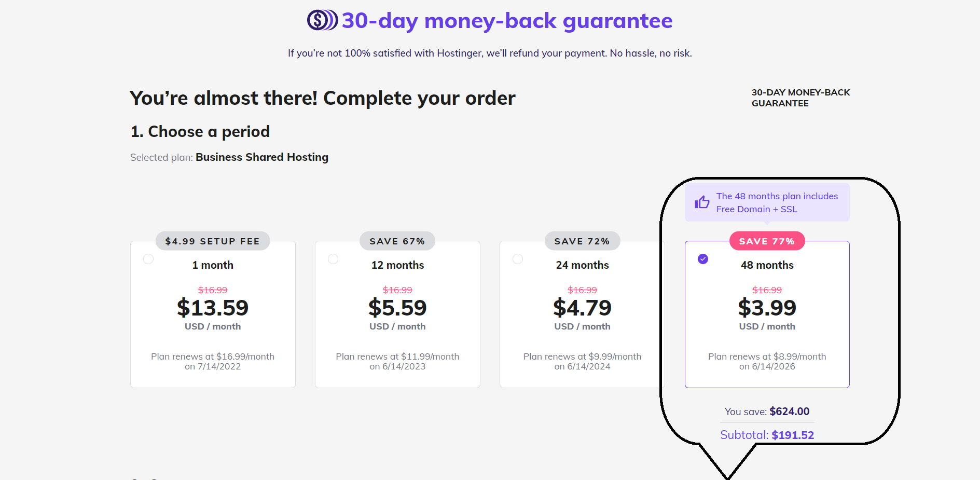Click the Save 67% badge

pyautogui.click(x=397, y=241)
